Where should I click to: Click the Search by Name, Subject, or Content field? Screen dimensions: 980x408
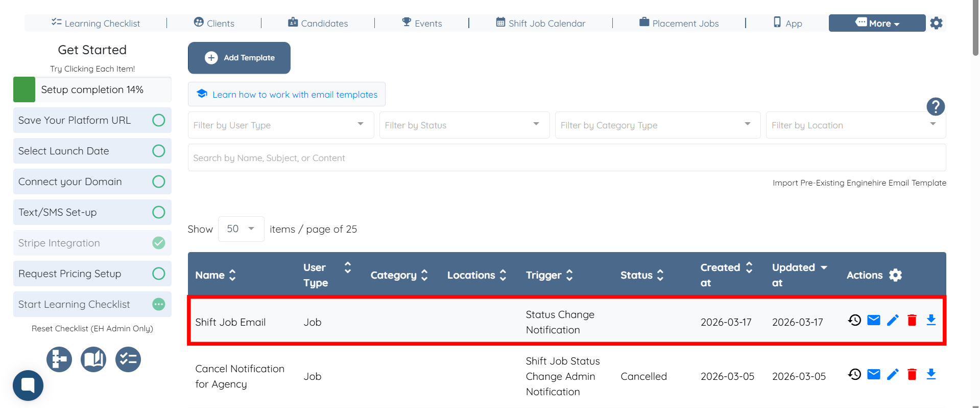point(566,158)
